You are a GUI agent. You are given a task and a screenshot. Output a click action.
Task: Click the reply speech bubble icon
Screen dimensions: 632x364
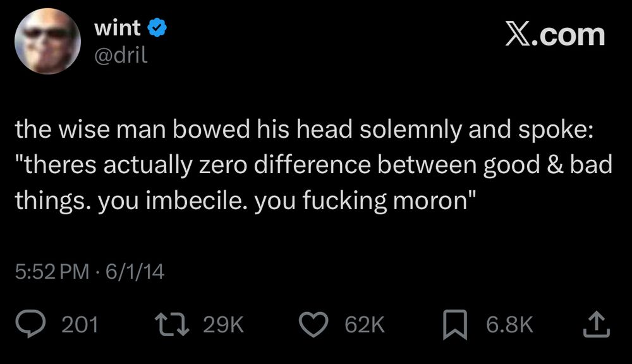coord(28,325)
